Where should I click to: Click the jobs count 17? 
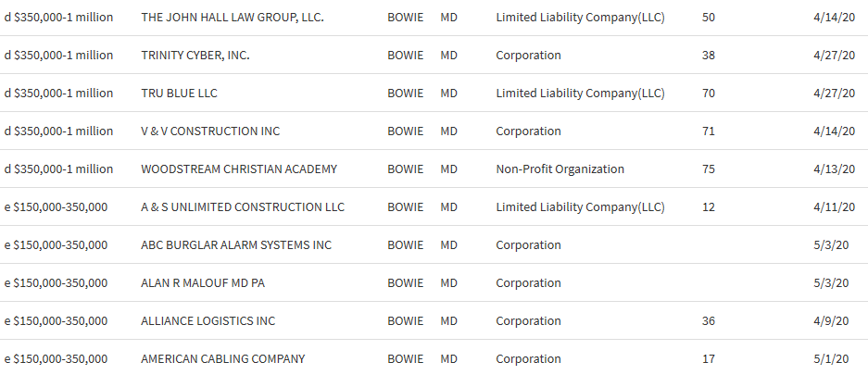(709, 359)
